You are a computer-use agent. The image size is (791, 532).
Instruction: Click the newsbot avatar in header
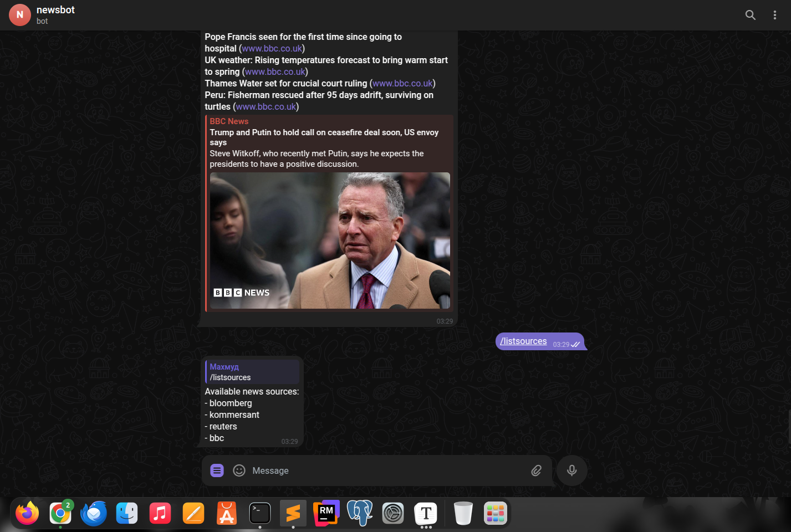[x=20, y=15]
